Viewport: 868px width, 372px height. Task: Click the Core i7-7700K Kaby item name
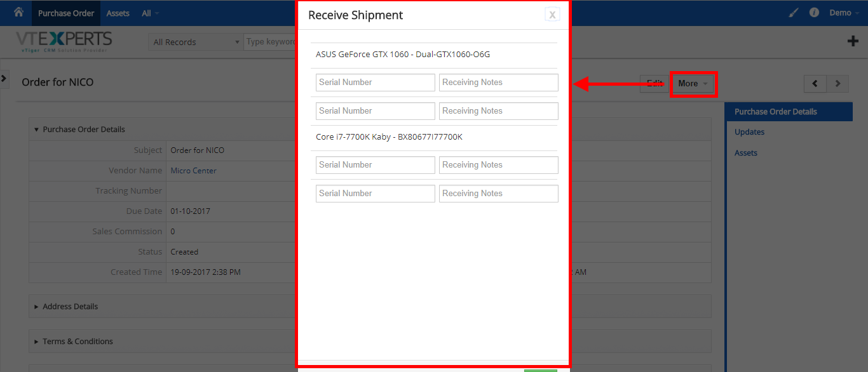pyautogui.click(x=389, y=137)
